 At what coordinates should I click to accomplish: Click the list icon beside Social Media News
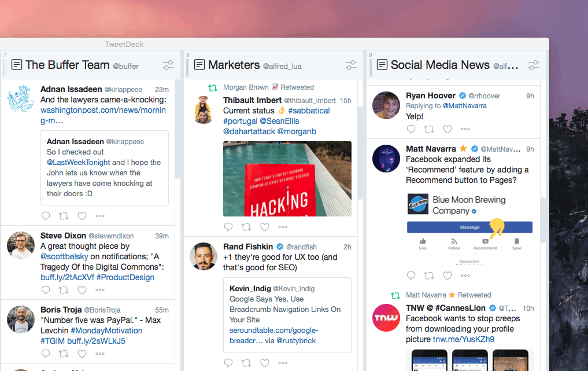coord(382,65)
